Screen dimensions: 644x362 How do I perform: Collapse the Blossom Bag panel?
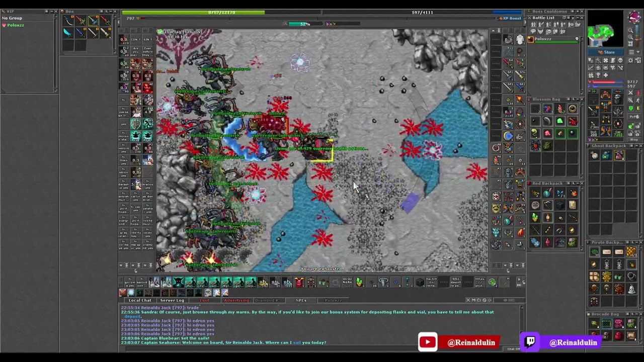(x=577, y=99)
